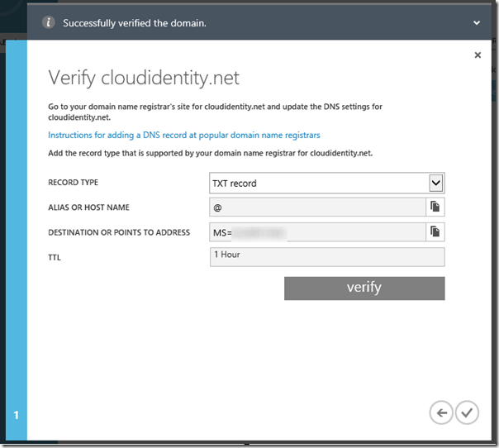This screenshot has height=448, width=499.
Task: Close the Verify cloudidentity.net dialog
Action: 478,55
